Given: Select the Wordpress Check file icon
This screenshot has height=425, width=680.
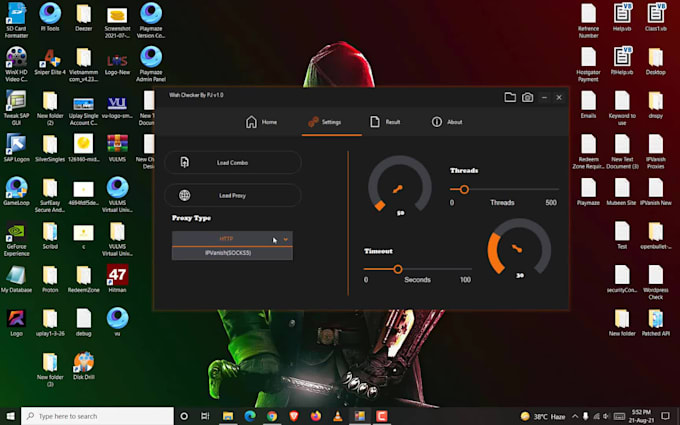Looking at the screenshot, I should point(656,282).
